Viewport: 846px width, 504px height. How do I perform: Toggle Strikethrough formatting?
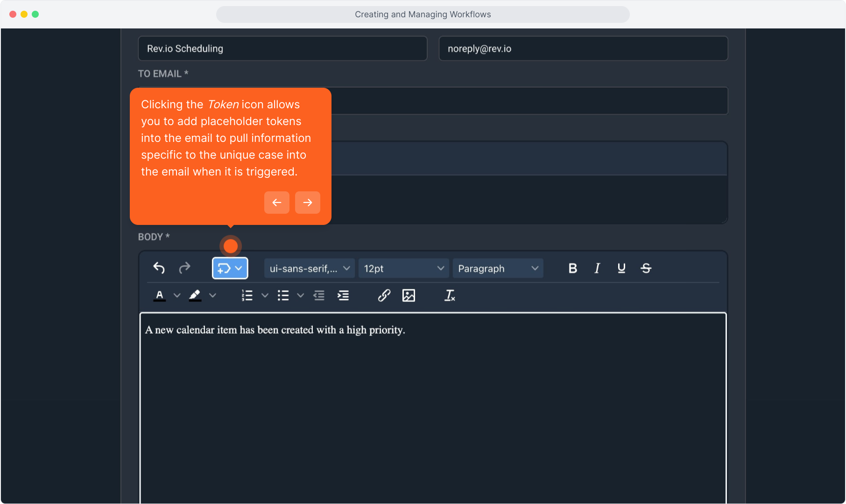coord(646,268)
